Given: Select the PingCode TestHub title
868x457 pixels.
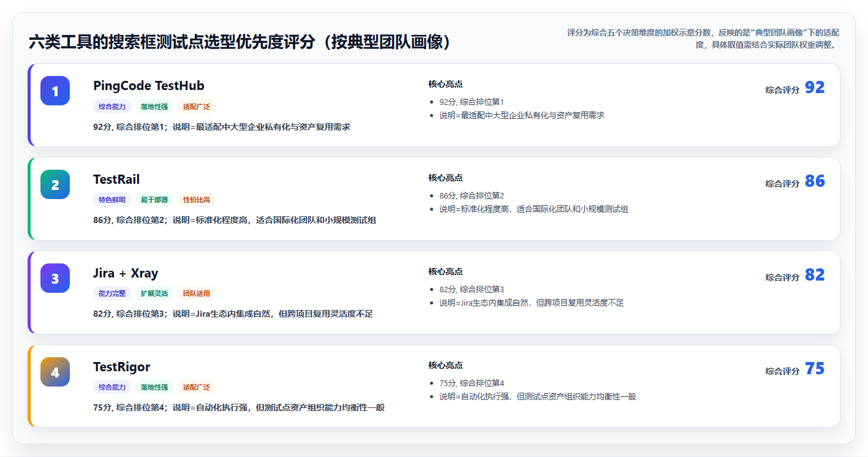Looking at the screenshot, I should click(149, 86).
